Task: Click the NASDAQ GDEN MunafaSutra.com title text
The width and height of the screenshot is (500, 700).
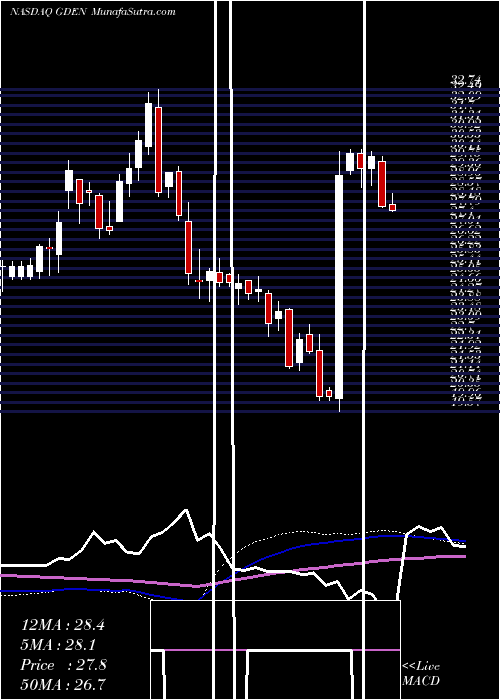Action: click(x=92, y=12)
